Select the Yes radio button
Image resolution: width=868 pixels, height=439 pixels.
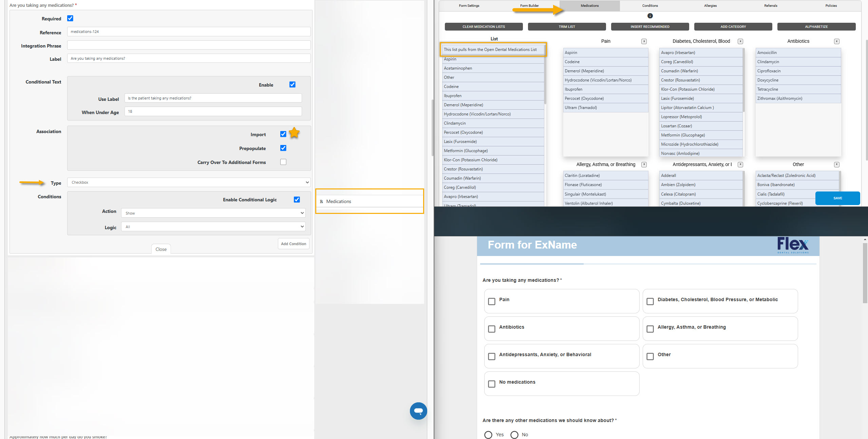pos(488,435)
